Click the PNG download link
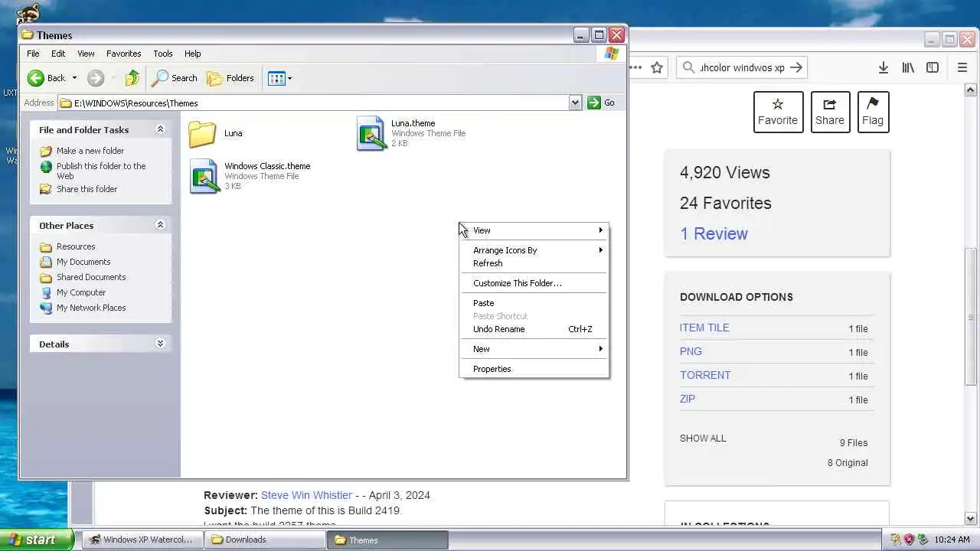The image size is (980, 551). pos(691,351)
